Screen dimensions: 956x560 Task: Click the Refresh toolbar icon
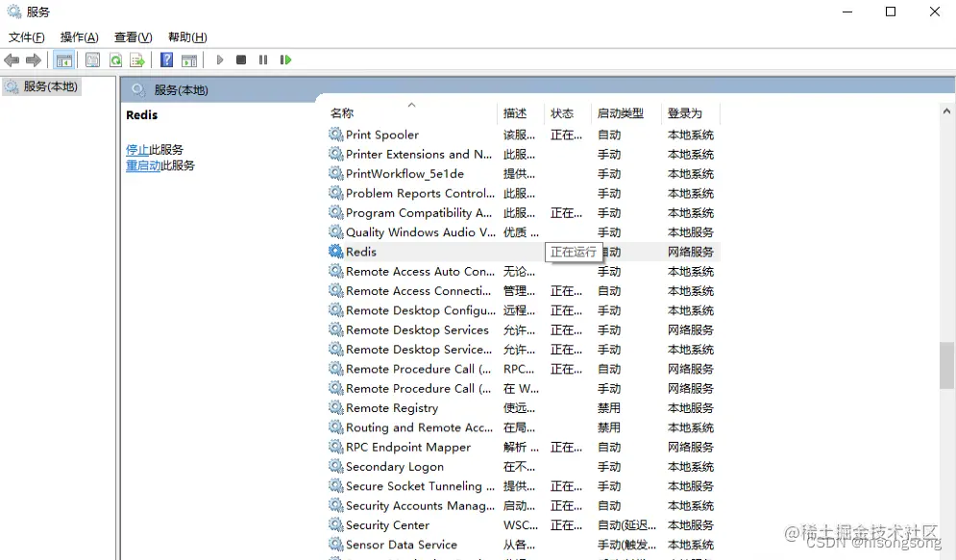click(x=115, y=60)
